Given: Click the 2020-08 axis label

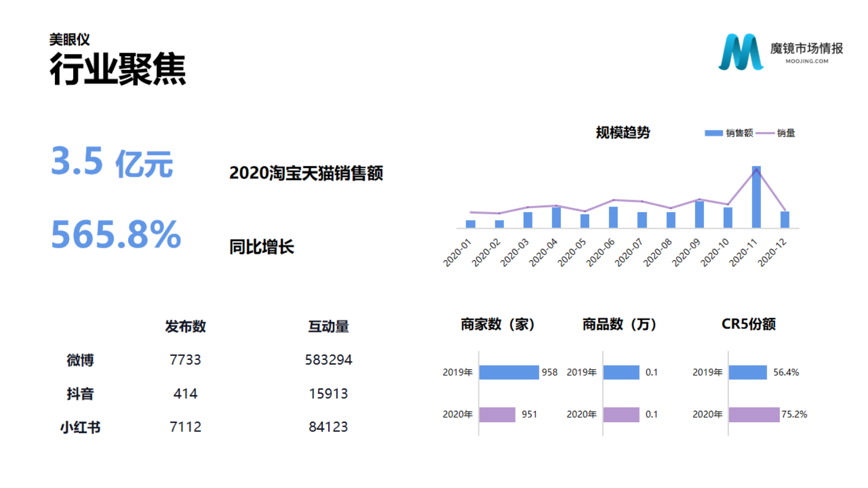Looking at the screenshot, I should point(657,252).
